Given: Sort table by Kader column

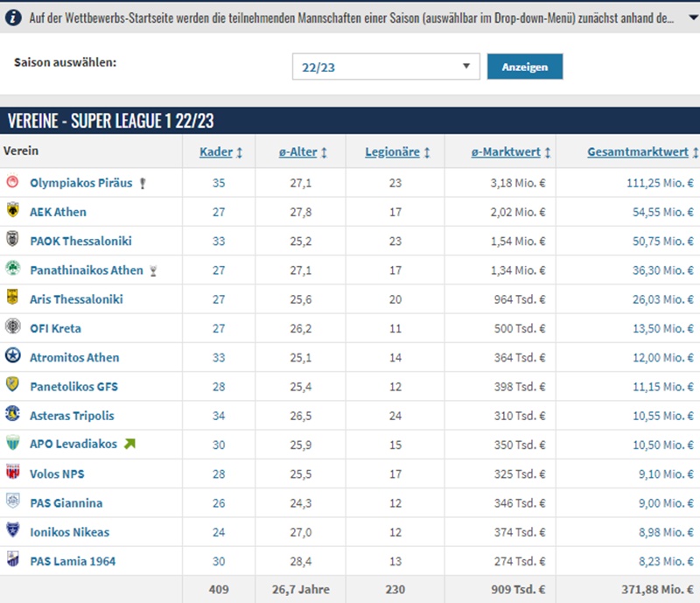Looking at the screenshot, I should tap(216, 152).
